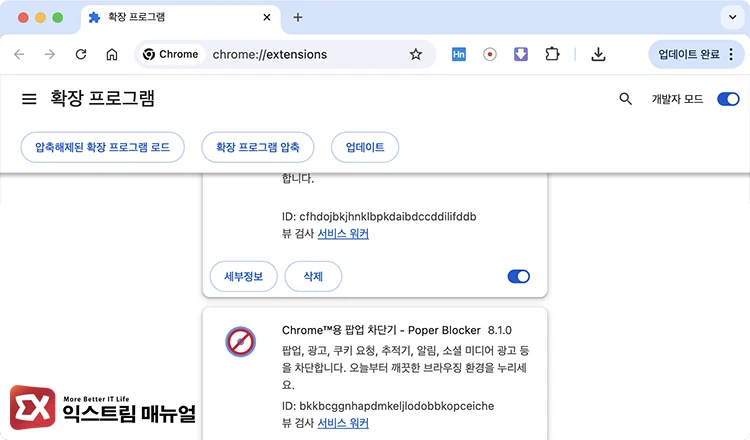
Task: Click the Chrome site info chip
Action: point(171,54)
